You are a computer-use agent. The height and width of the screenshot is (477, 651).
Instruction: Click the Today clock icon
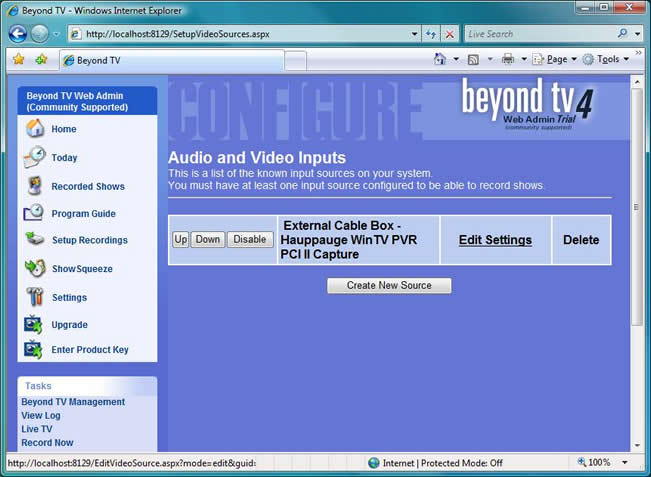(34, 157)
